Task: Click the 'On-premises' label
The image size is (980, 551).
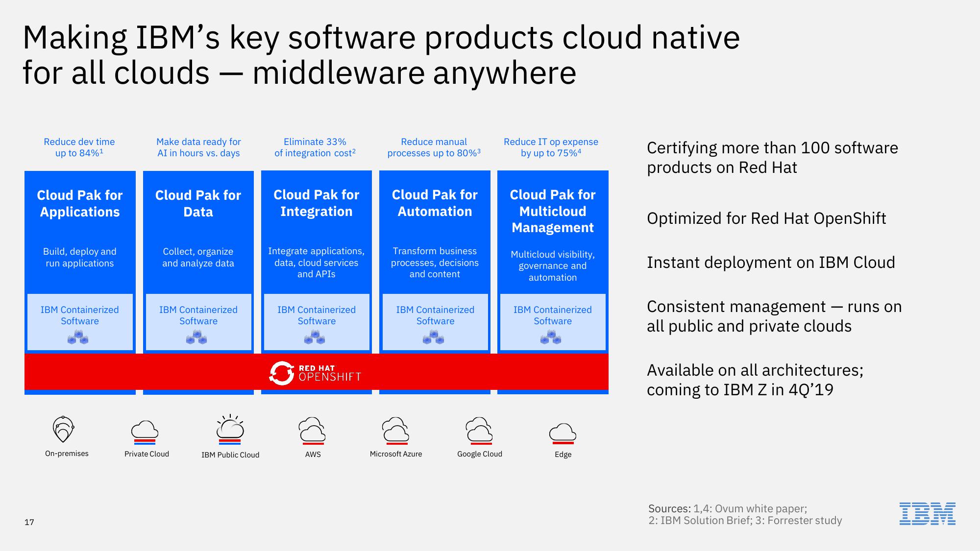Action: click(67, 454)
